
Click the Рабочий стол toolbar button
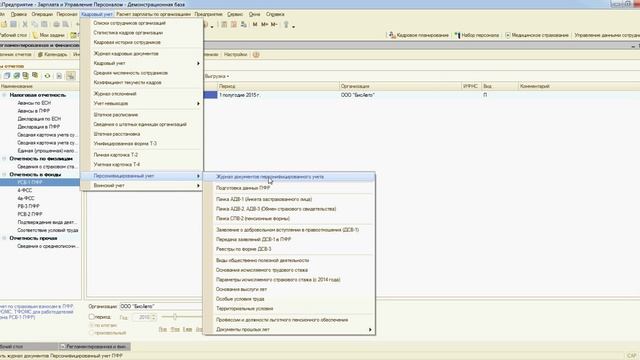(13, 36)
